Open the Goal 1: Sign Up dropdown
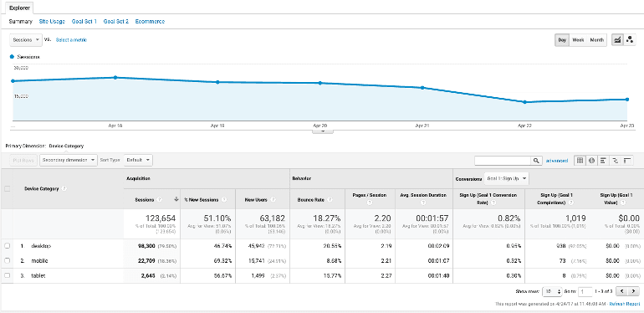The width and height of the screenshot is (644, 313). [506, 179]
